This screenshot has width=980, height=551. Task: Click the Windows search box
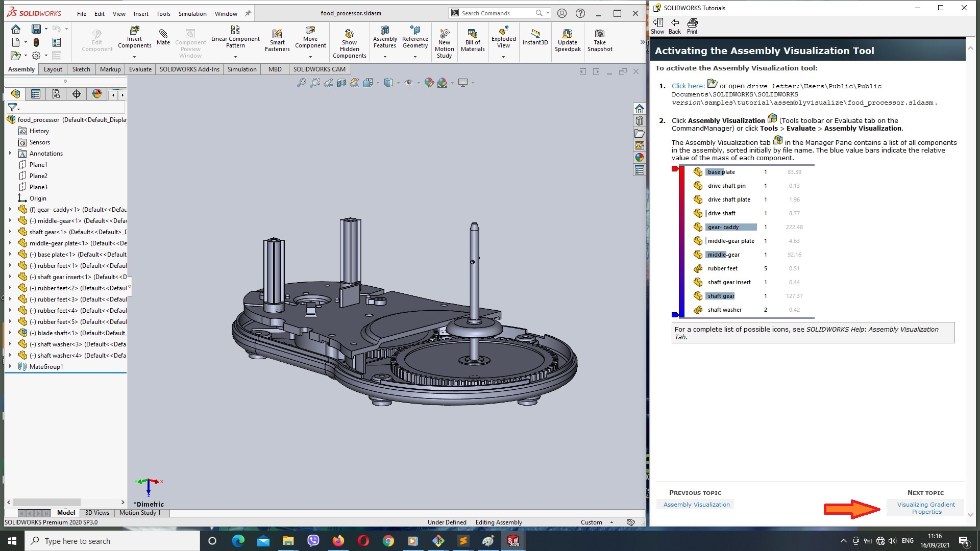point(112,541)
